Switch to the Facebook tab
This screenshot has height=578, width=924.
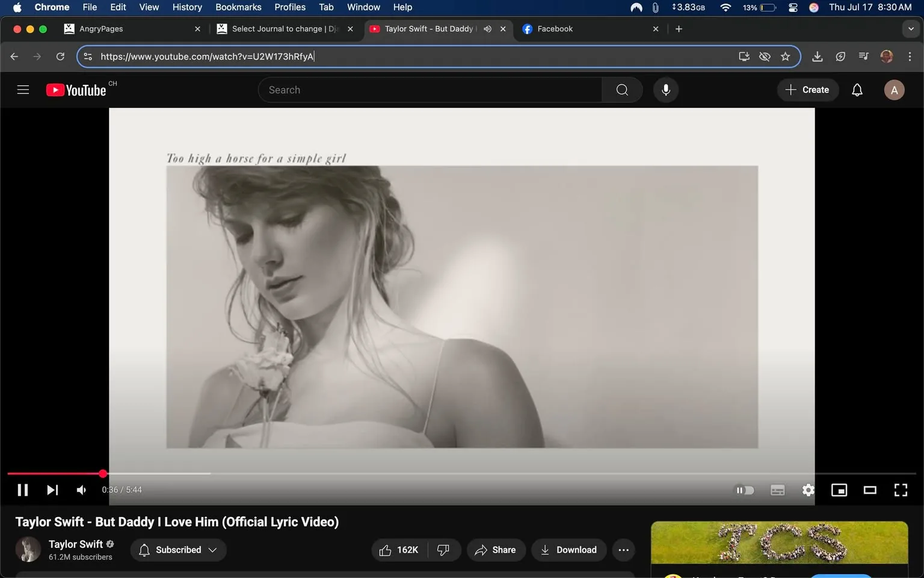pos(556,28)
